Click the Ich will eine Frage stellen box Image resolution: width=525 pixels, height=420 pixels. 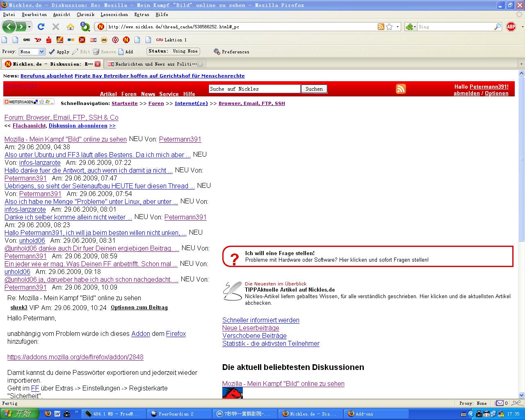coord(367,256)
